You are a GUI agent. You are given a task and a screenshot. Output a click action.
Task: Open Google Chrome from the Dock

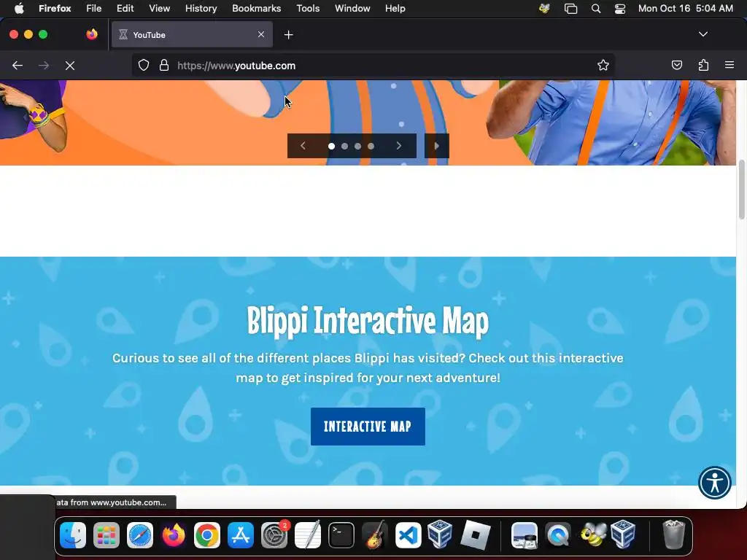206,535
